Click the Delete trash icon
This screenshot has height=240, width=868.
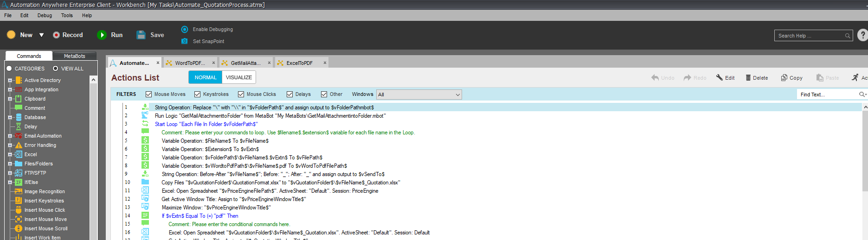[x=748, y=77]
